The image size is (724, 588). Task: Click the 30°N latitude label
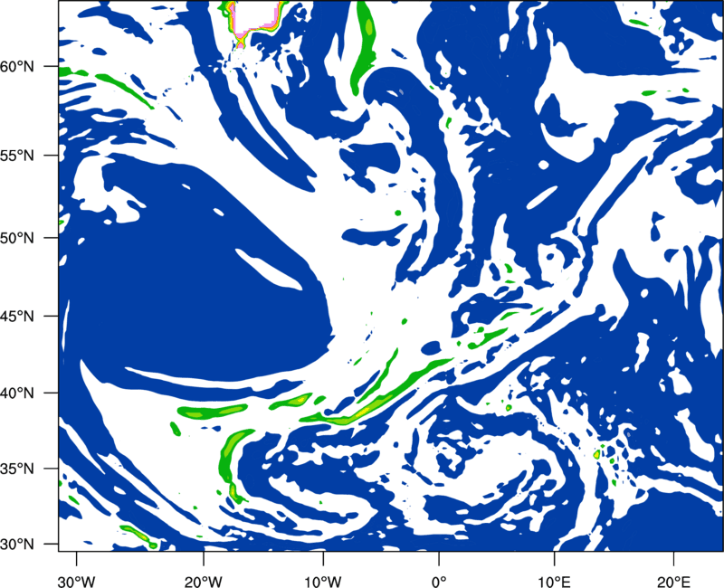pos(17,545)
